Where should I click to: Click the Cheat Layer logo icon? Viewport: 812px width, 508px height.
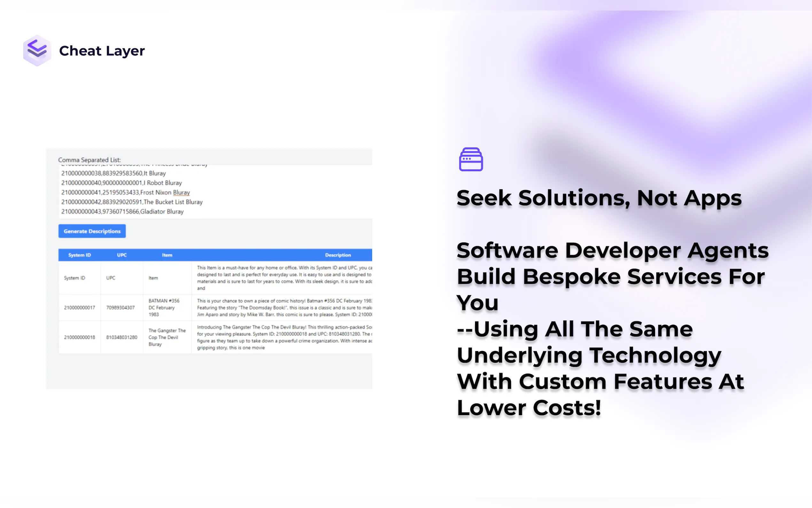click(x=37, y=51)
